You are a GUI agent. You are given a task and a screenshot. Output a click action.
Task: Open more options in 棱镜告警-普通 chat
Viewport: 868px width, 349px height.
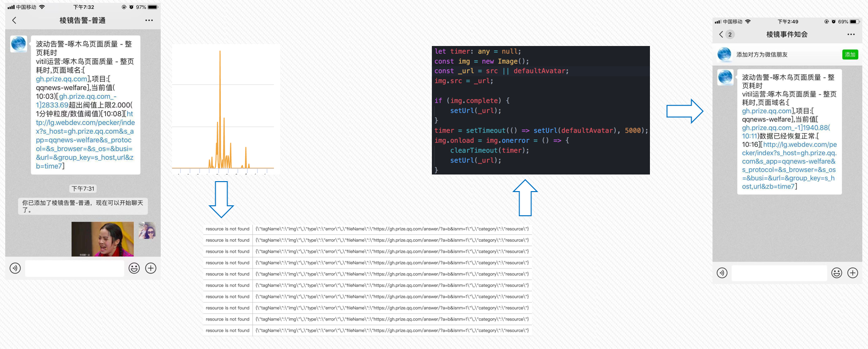(149, 20)
